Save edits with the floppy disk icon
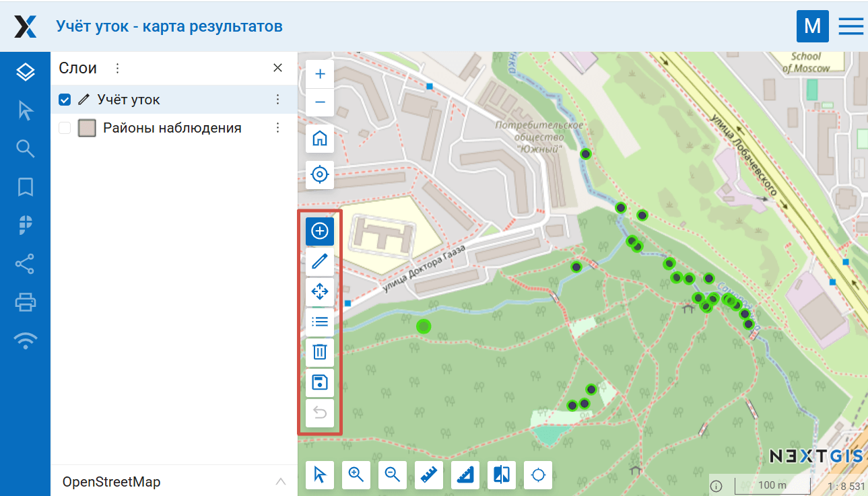Screen dimensions: 868x496 (320, 383)
